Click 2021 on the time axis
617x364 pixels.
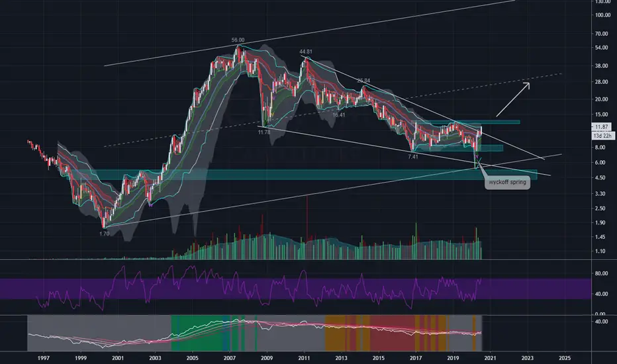pyautogui.click(x=490, y=357)
